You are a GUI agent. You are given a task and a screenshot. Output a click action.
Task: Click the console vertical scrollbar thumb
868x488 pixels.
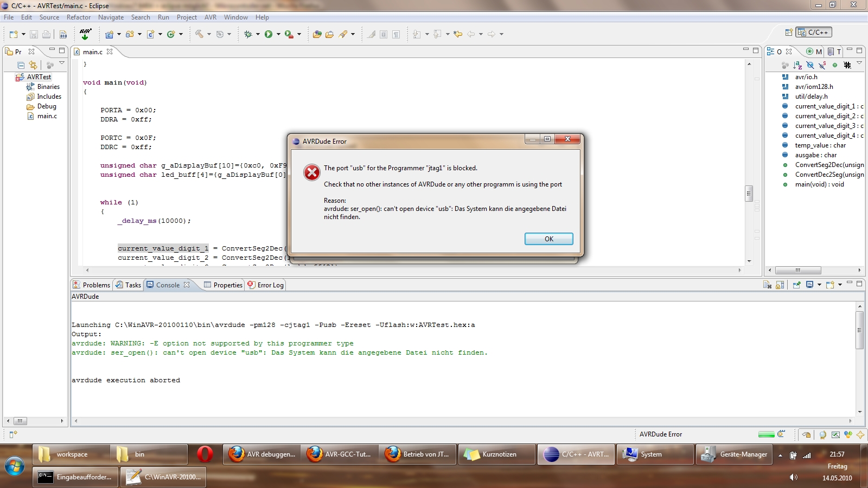point(859,329)
